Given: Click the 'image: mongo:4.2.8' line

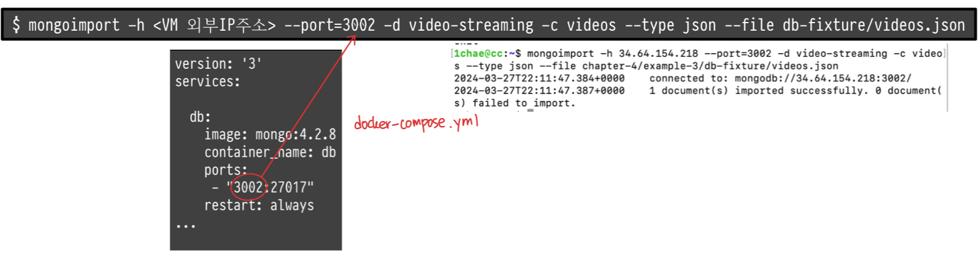Looking at the screenshot, I should click(x=270, y=134).
